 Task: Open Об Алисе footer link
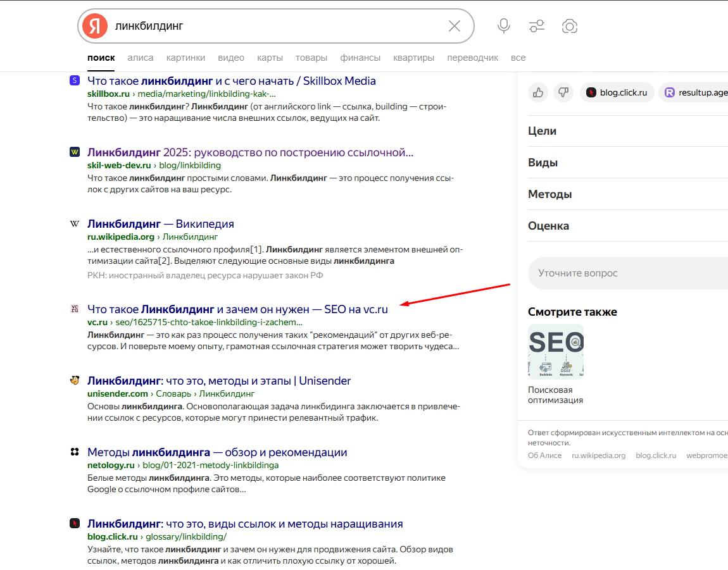pos(544,455)
